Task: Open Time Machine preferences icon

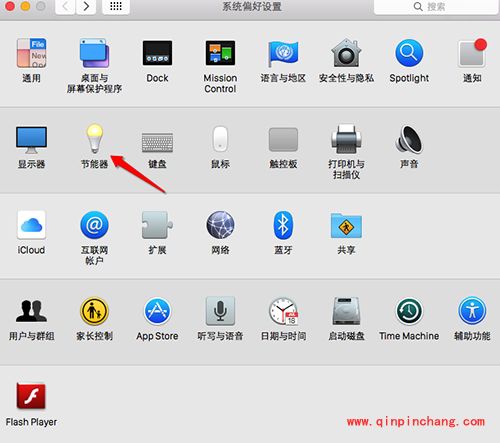Action: click(409, 311)
